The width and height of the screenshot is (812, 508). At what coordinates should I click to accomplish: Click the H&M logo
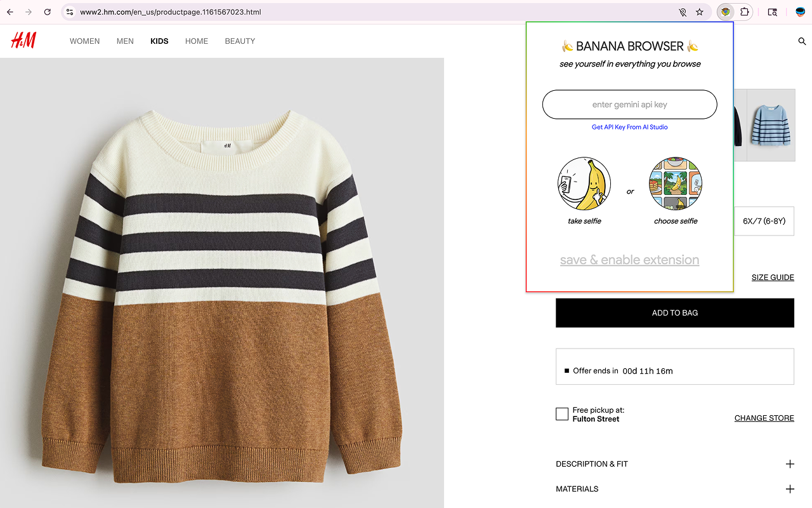coord(23,40)
